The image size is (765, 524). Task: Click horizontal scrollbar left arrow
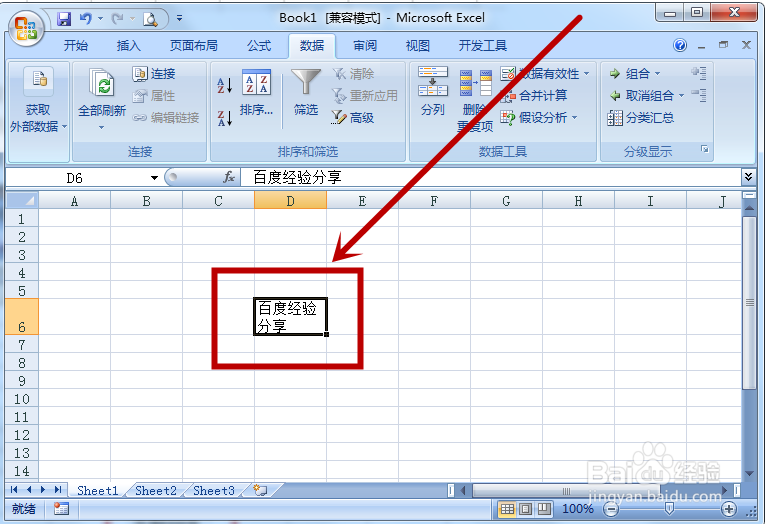click(463, 490)
